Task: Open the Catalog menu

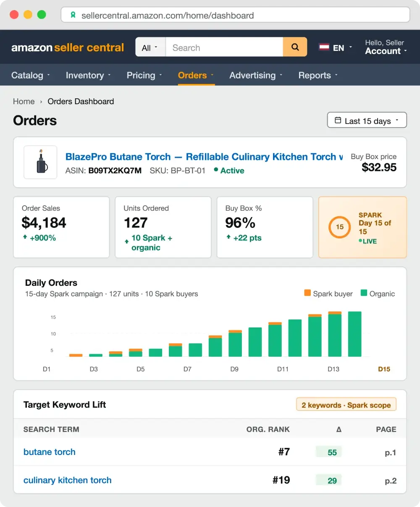Action: tap(31, 75)
